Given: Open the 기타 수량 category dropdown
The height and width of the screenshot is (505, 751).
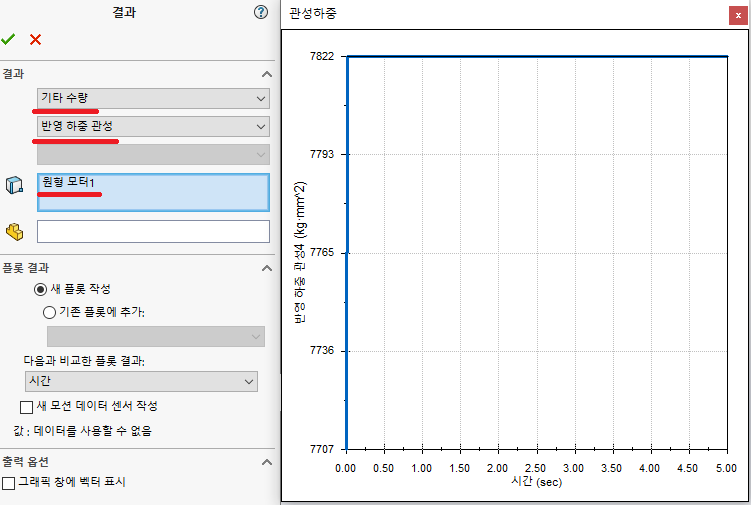Looking at the screenshot, I should click(x=153, y=98).
